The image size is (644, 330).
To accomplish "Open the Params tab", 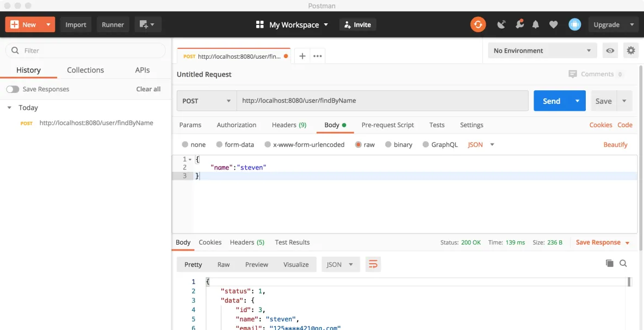I will coord(190,125).
